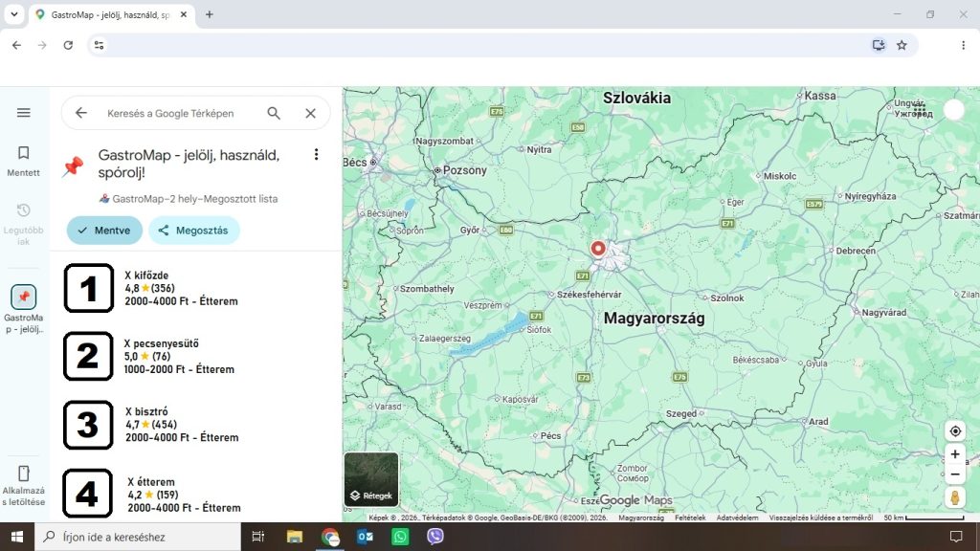980x551 pixels.
Task: Open the site information icon in address bar
Action: pos(99,45)
